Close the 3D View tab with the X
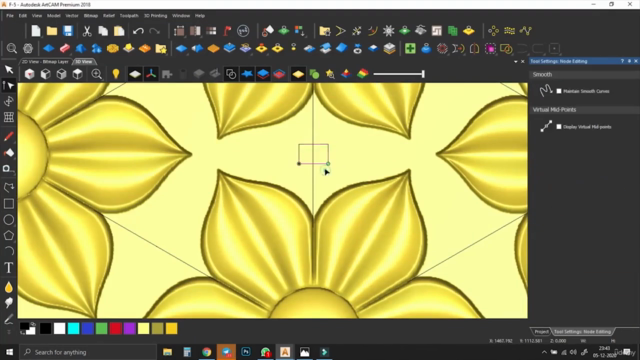The image size is (640, 360). point(522,62)
